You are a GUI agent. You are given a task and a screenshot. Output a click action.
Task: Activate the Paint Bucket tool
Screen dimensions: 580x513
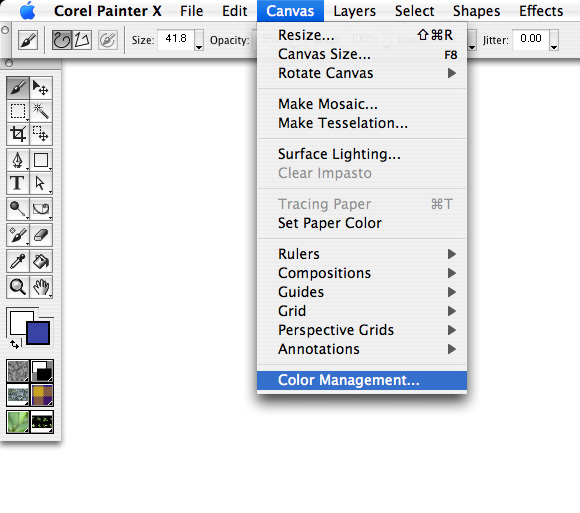[x=41, y=261]
